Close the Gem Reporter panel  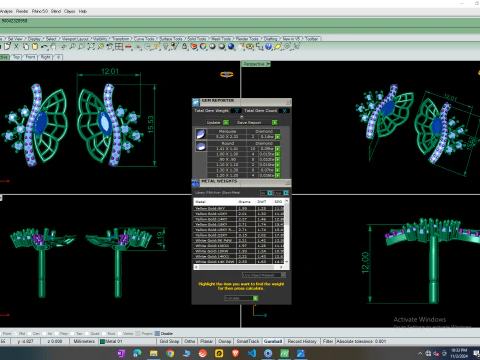tap(288, 102)
